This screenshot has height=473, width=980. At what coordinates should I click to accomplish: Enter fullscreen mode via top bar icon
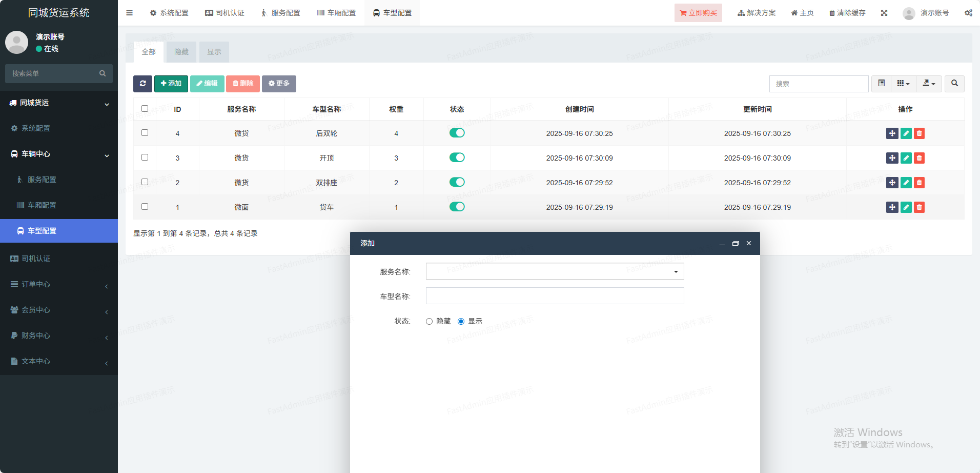point(884,13)
